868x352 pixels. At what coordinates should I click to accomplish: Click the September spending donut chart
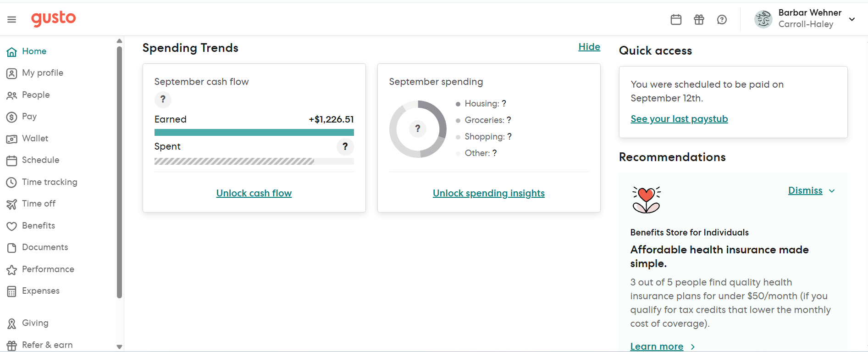pos(418,129)
